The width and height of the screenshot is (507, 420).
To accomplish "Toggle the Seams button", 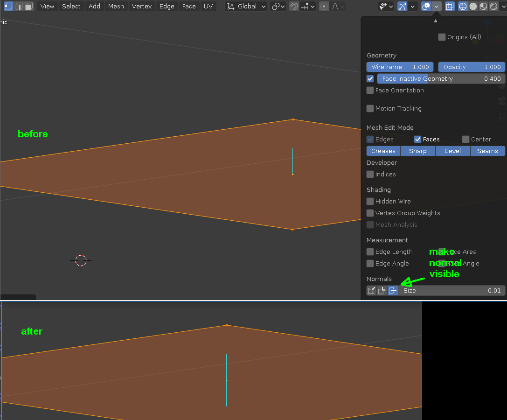I will tap(487, 151).
